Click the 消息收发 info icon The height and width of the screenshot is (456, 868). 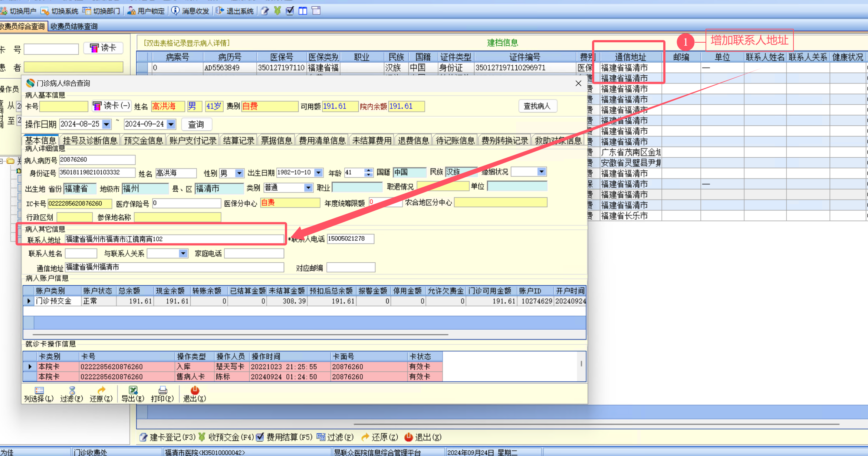[x=175, y=11]
